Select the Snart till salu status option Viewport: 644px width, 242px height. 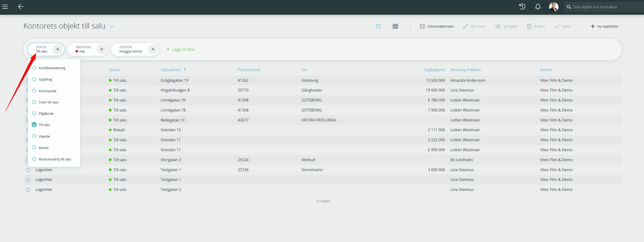[45, 102]
